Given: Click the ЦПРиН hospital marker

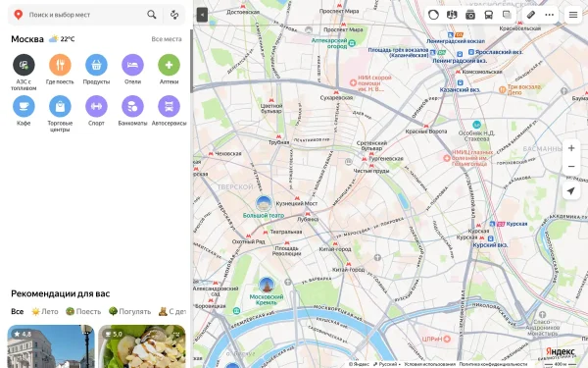Looking at the screenshot, I should (x=447, y=339).
